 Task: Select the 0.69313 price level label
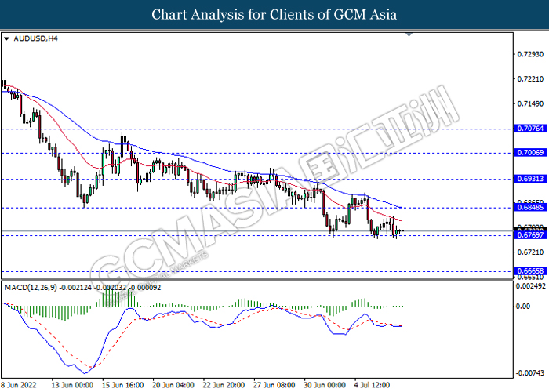pyautogui.click(x=530, y=179)
